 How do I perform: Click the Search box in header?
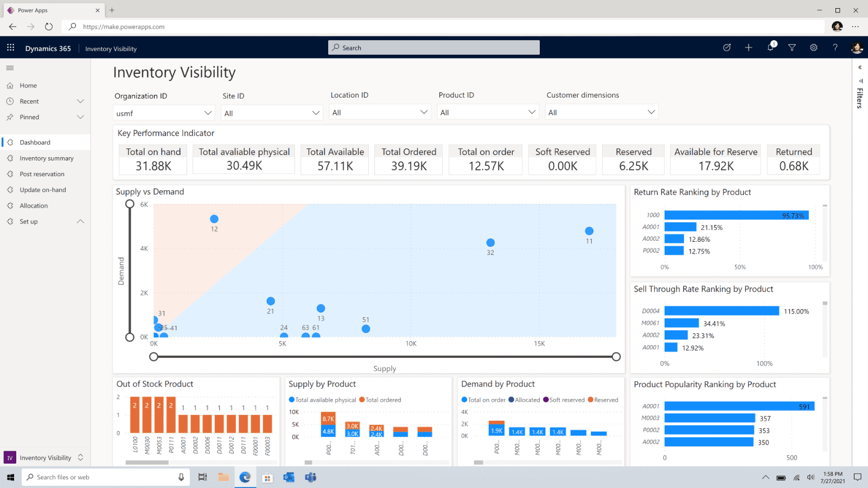tap(434, 48)
